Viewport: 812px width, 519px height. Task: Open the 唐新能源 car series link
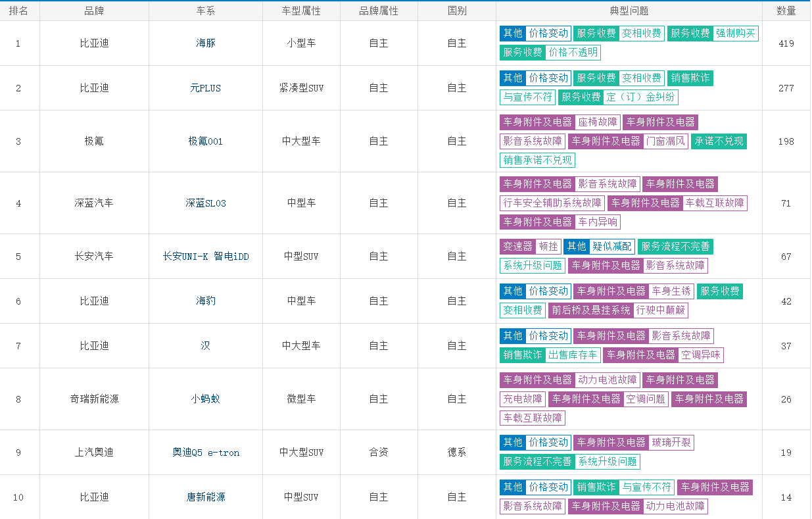(206, 497)
